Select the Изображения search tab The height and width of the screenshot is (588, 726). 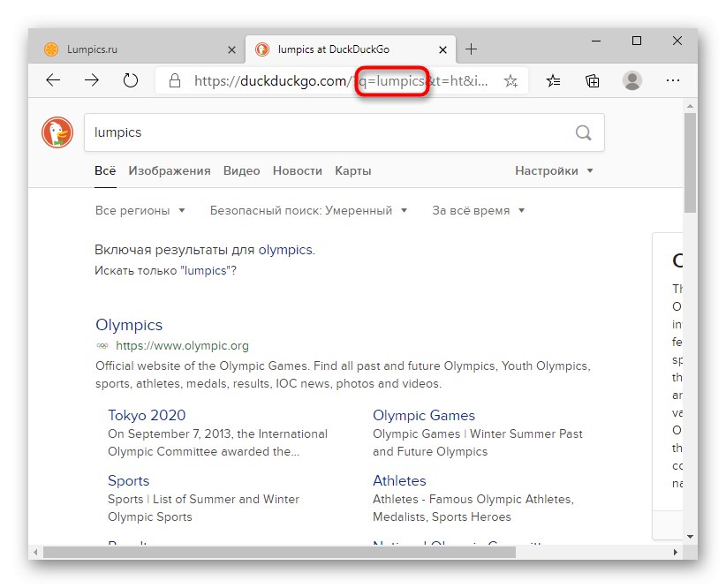(170, 171)
